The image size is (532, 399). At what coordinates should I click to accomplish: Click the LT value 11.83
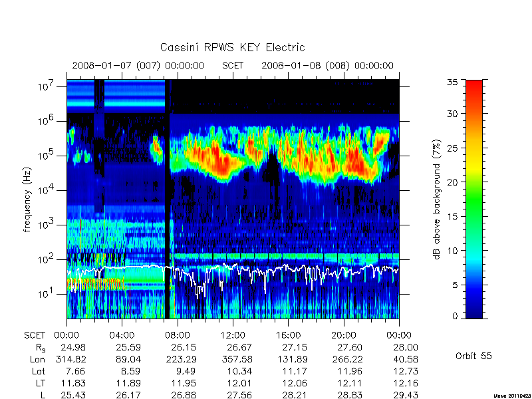tap(73, 383)
